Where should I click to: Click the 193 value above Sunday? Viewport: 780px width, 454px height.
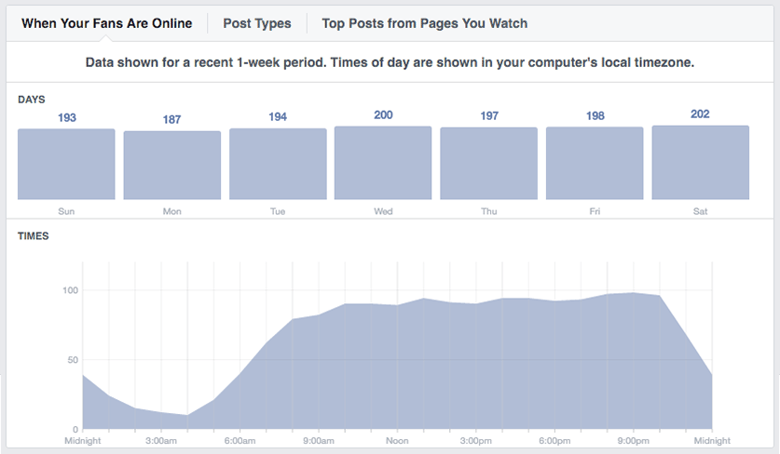coord(67,118)
